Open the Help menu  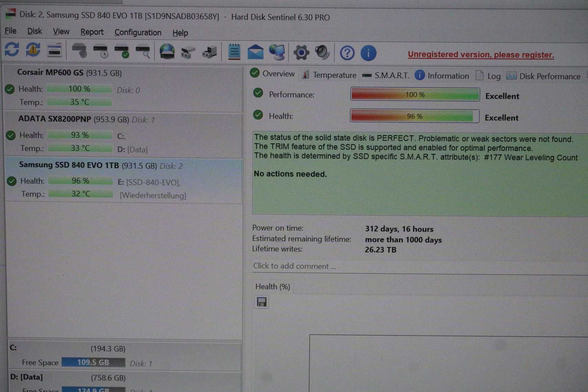pos(180,33)
